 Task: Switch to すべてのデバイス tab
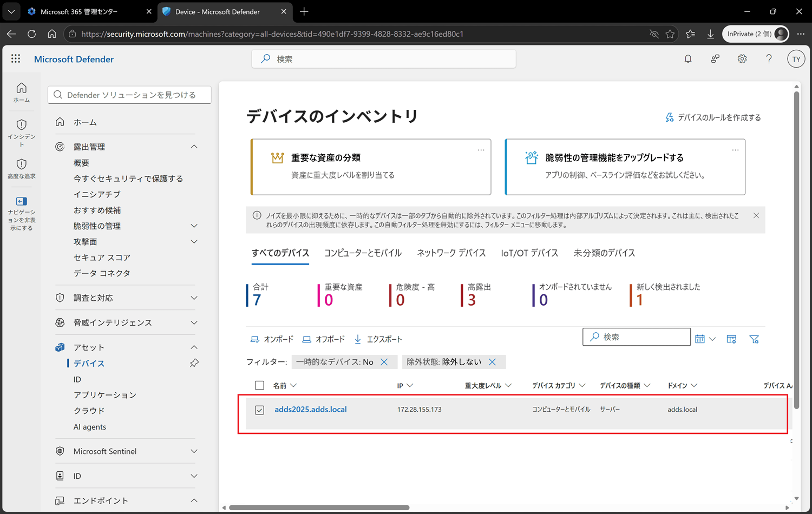(280, 253)
